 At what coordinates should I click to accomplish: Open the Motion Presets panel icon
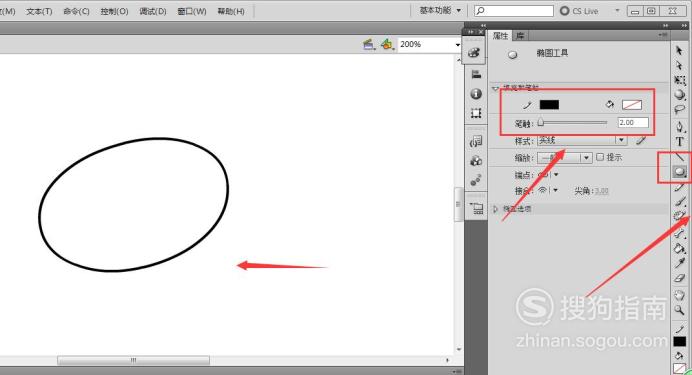pos(476,180)
